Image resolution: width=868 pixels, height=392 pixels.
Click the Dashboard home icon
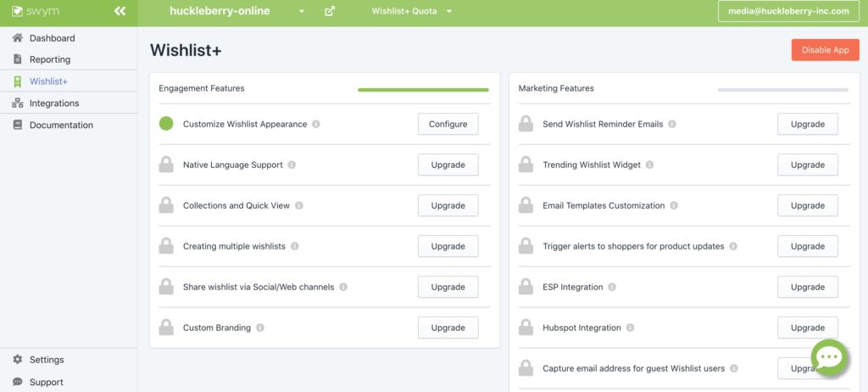pyautogui.click(x=18, y=37)
